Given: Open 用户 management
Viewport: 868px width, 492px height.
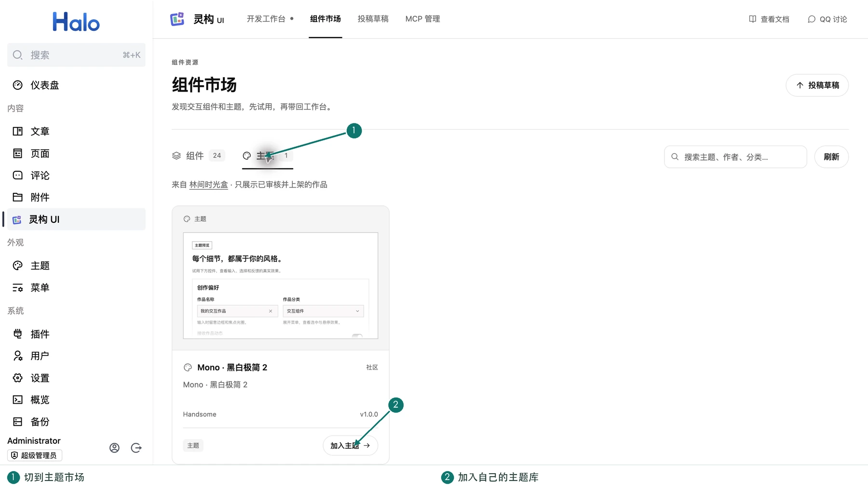Looking at the screenshot, I should [x=76, y=356].
